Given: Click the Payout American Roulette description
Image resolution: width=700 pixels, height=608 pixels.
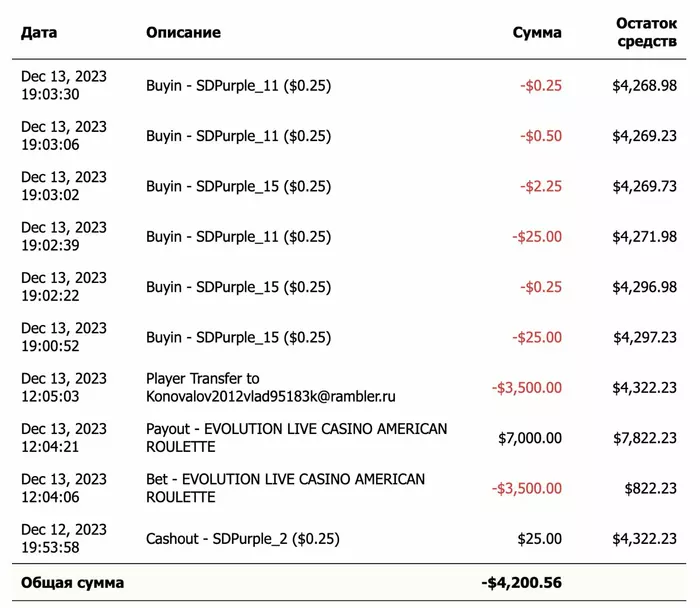Looking at the screenshot, I should click(x=296, y=438).
